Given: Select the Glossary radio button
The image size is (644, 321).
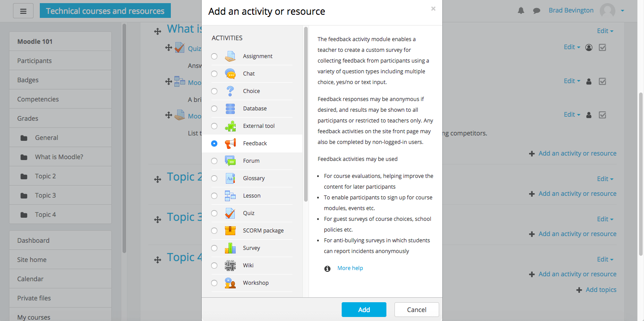Looking at the screenshot, I should tap(214, 178).
